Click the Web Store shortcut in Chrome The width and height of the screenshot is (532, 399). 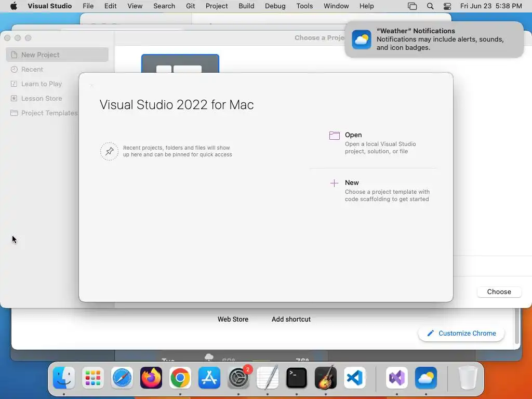[x=233, y=320]
